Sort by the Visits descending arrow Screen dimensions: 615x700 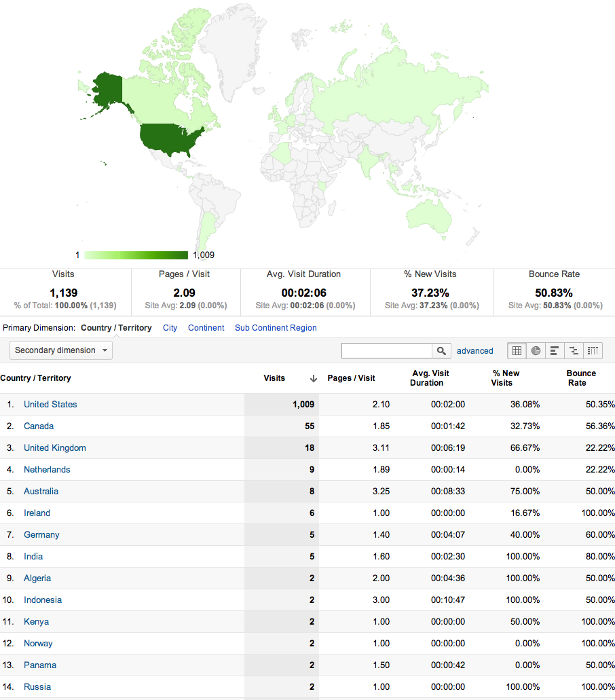coord(314,379)
